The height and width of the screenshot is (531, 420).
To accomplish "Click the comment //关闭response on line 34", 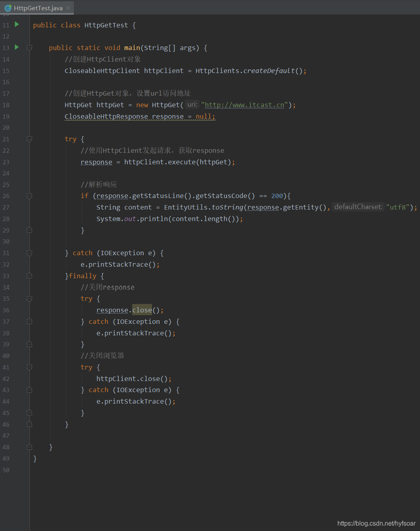I will [108, 287].
